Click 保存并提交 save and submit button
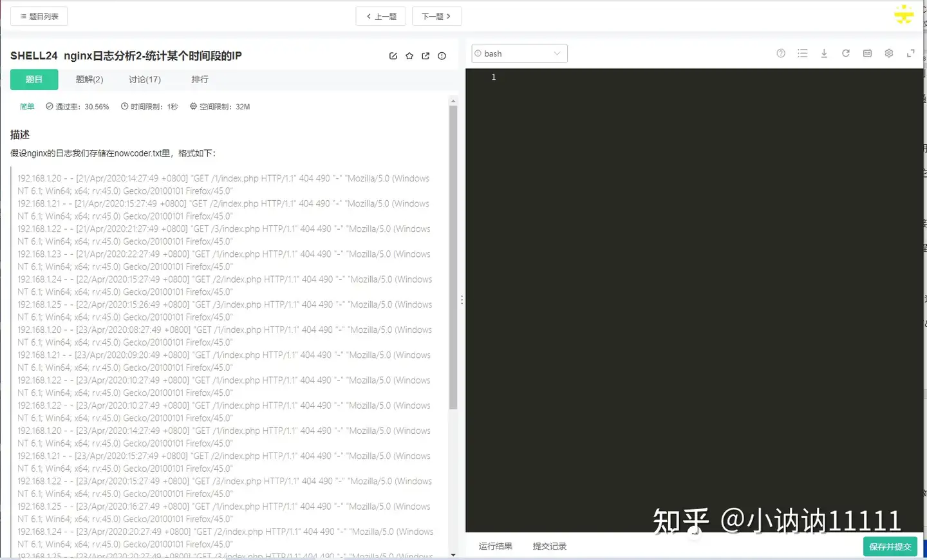 [x=890, y=546]
